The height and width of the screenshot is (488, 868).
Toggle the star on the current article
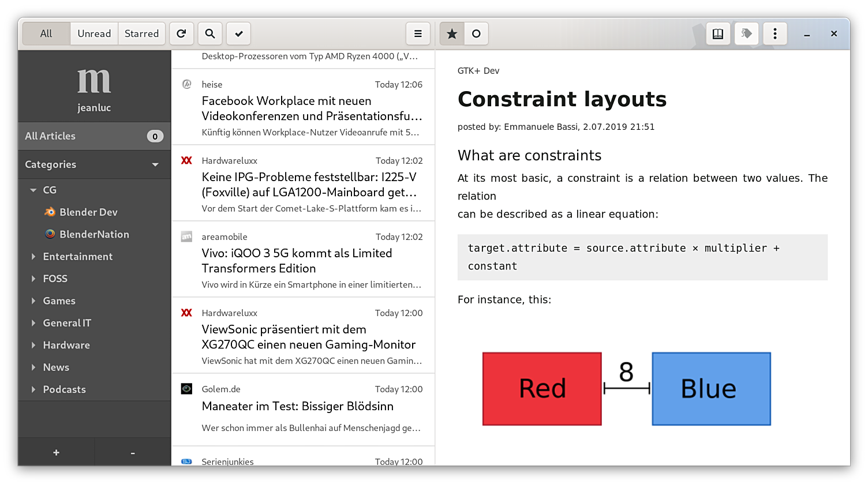coord(452,33)
